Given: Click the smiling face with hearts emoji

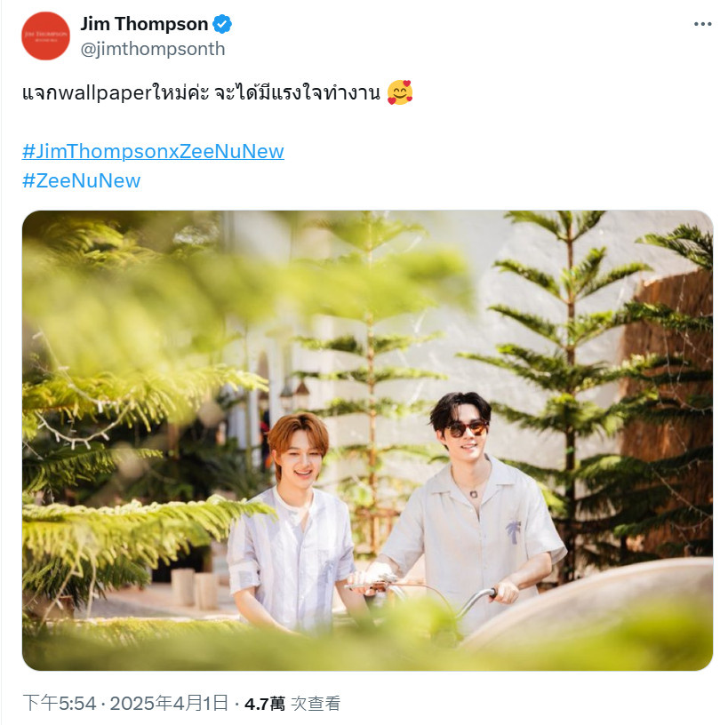Looking at the screenshot, I should click(x=400, y=92).
